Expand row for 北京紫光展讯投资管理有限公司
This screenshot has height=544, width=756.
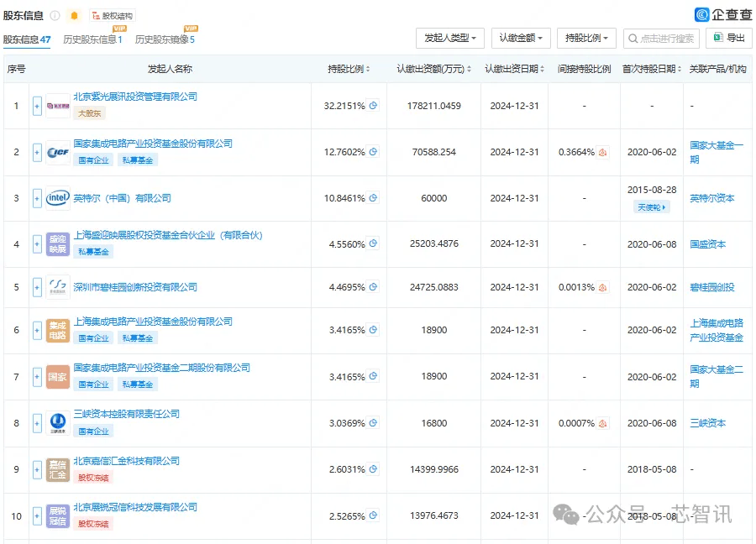pos(37,106)
